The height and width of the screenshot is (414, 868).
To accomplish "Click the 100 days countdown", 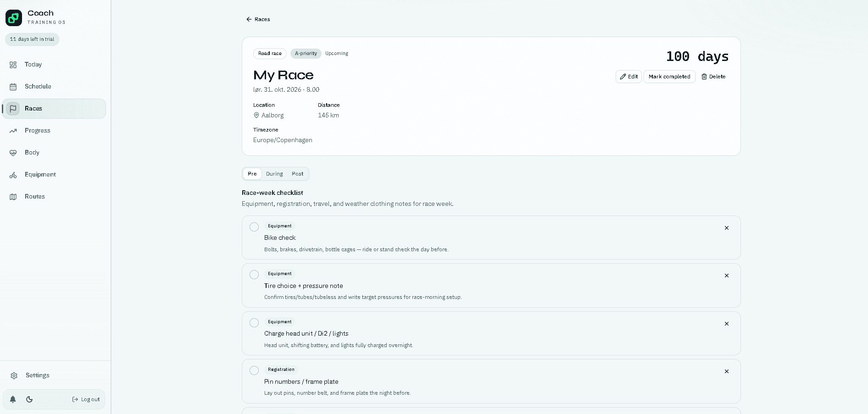I will click(x=697, y=56).
